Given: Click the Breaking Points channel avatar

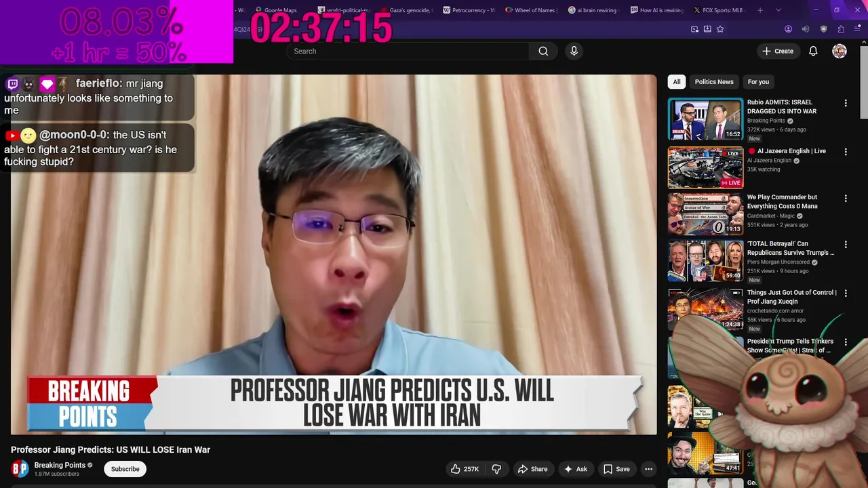Looking at the screenshot, I should tap(20, 468).
